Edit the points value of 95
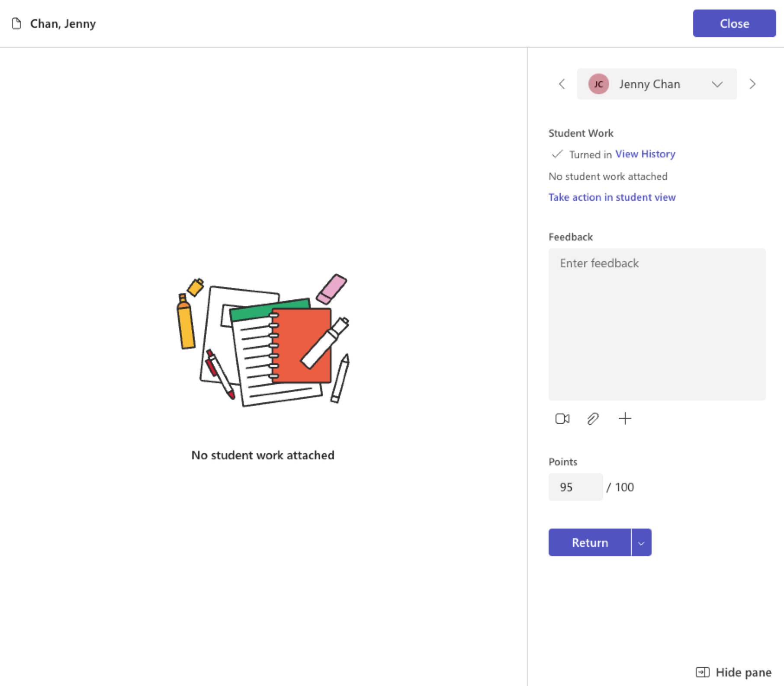 575,487
